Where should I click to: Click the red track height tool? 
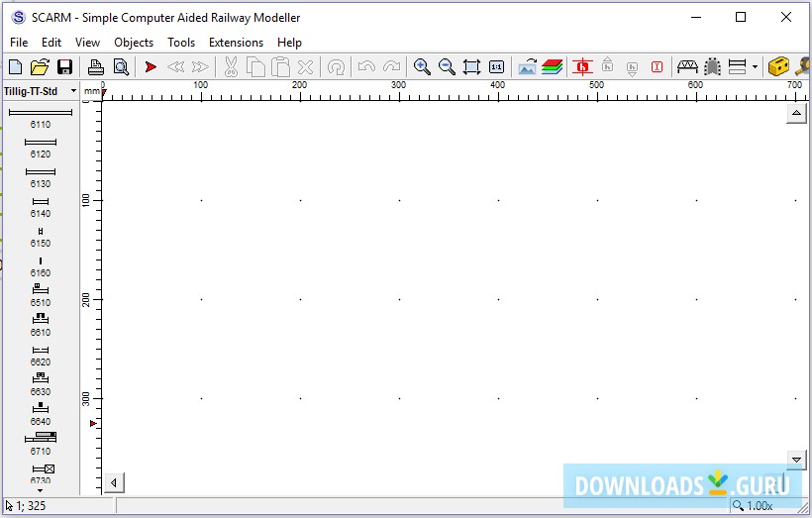pyautogui.click(x=582, y=66)
